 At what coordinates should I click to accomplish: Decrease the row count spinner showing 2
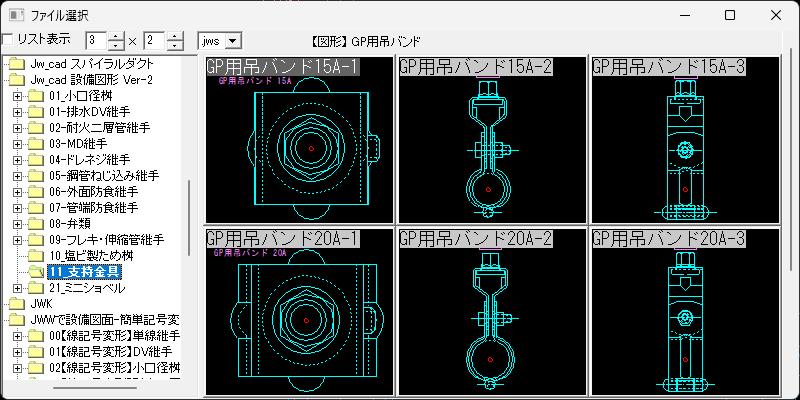pyautogui.click(x=175, y=45)
